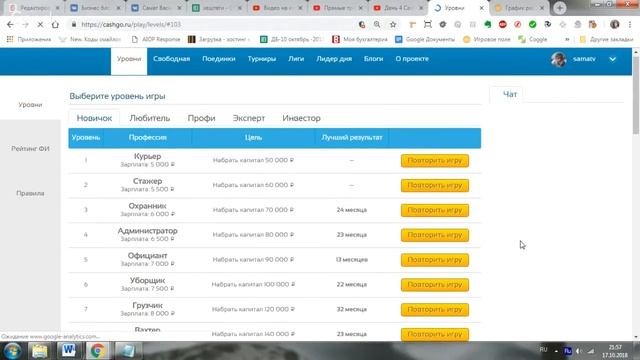640x360 pixels.
Task: Switch to the Новичок difficulty tab
Action: 94,118
